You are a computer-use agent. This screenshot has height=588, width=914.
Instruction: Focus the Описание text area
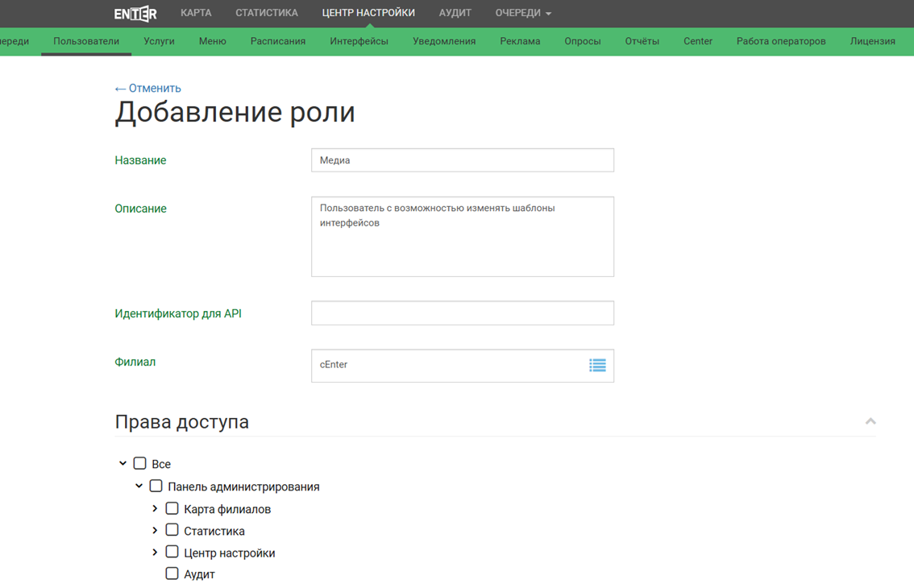coord(462,237)
